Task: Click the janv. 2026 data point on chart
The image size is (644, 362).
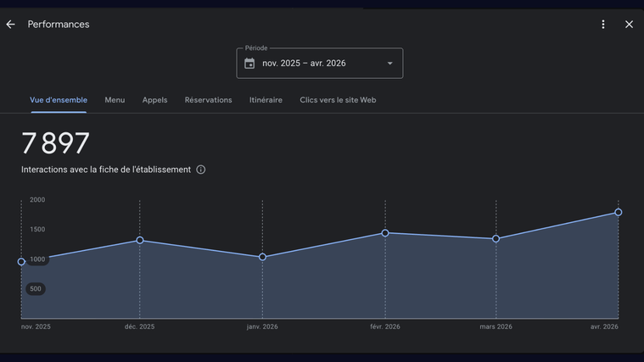Action: point(262,257)
